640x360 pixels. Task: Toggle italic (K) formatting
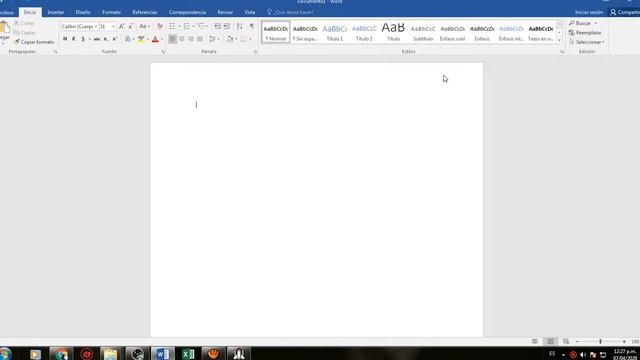(x=73, y=39)
